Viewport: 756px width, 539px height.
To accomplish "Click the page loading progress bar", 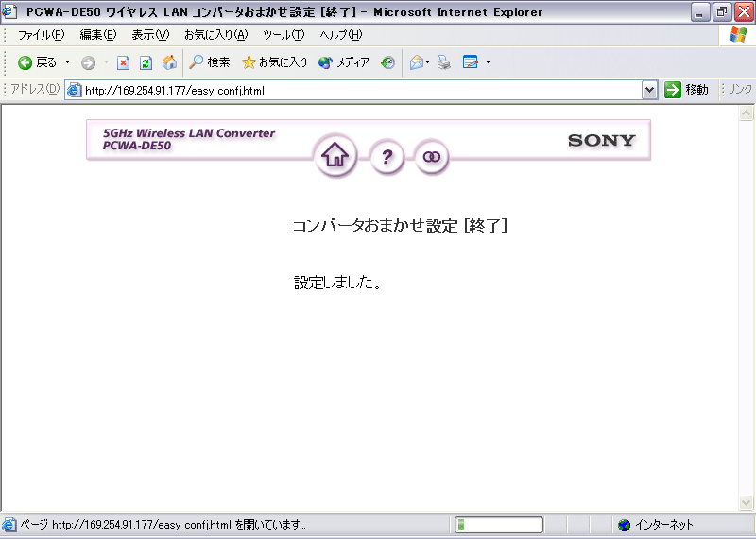I will (499, 525).
